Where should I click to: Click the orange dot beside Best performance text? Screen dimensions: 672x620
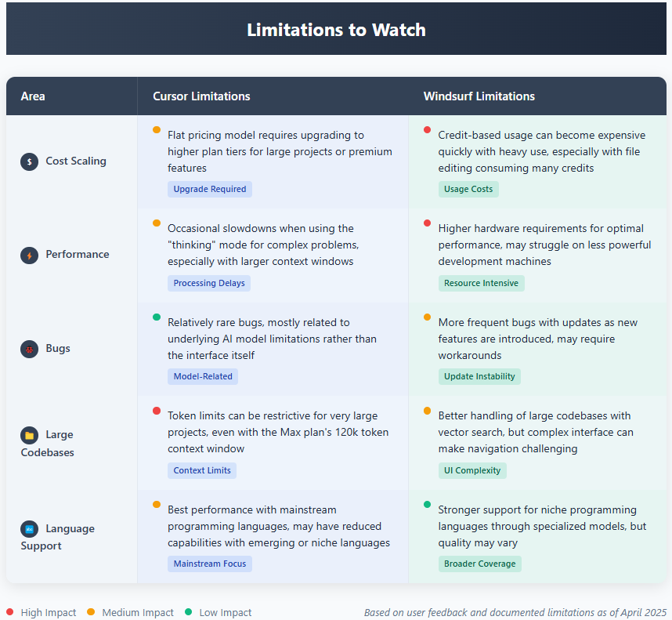coord(157,504)
